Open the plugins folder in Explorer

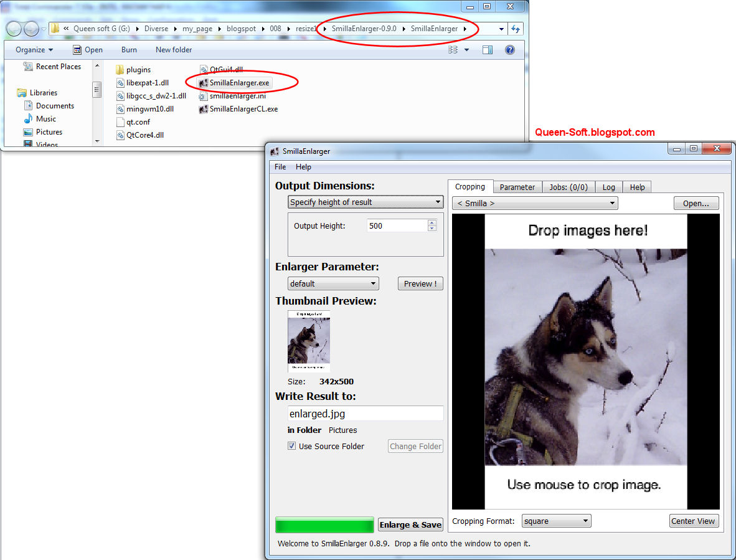[133, 70]
